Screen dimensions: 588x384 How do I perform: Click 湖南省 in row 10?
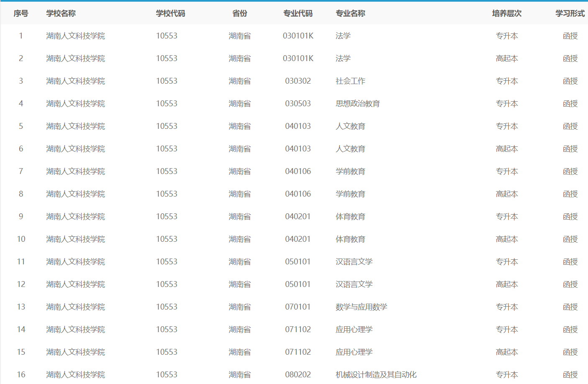(240, 239)
